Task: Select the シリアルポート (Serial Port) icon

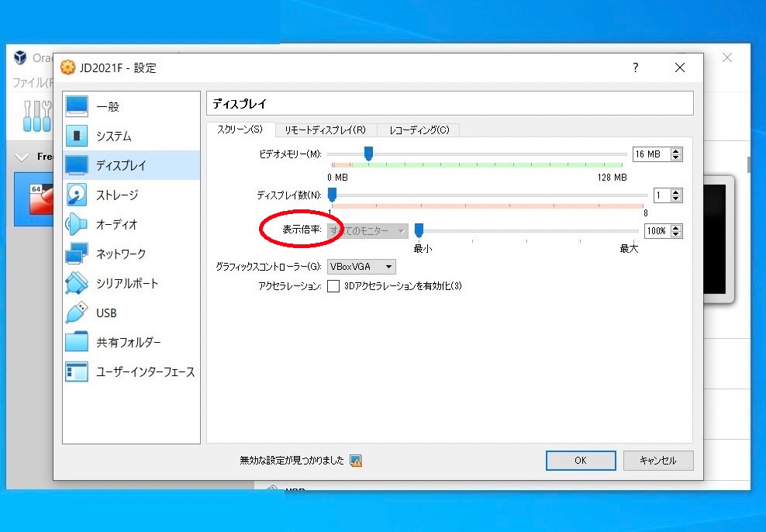Action: (x=78, y=283)
